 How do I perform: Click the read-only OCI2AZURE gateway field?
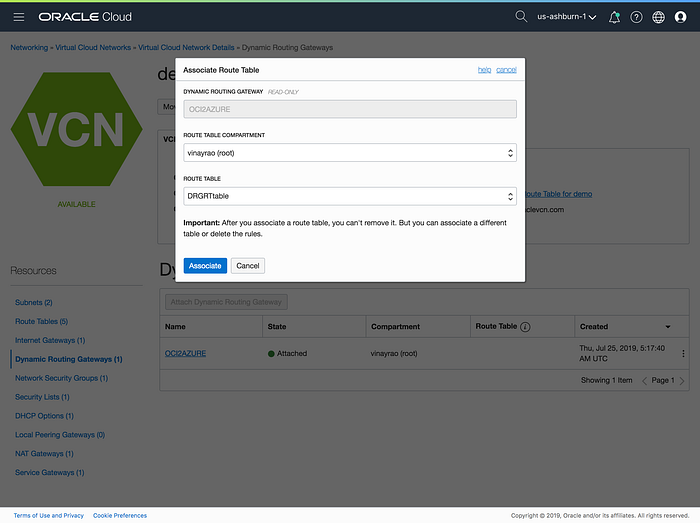pyautogui.click(x=350, y=109)
